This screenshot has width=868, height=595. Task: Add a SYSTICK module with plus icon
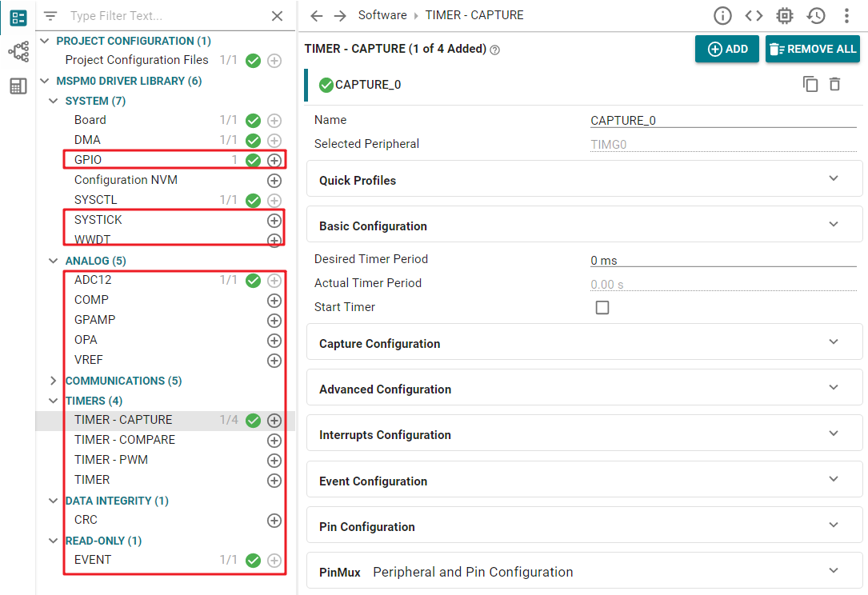[274, 220]
